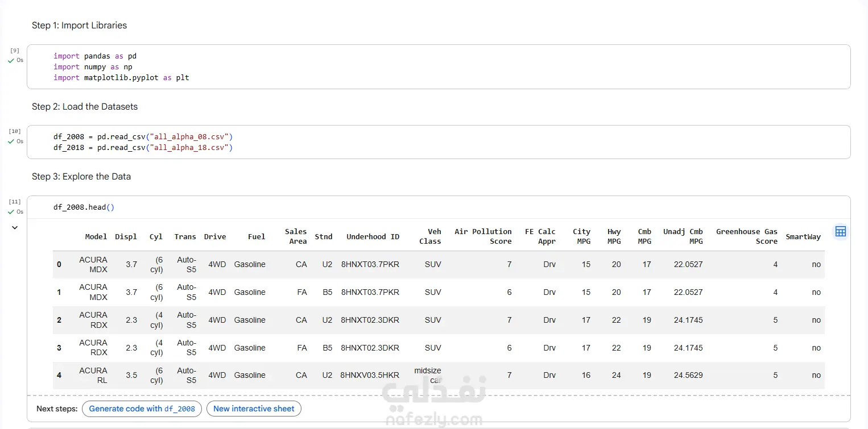
Task: Select the Step 3: Explore the Data heading
Action: tap(81, 177)
